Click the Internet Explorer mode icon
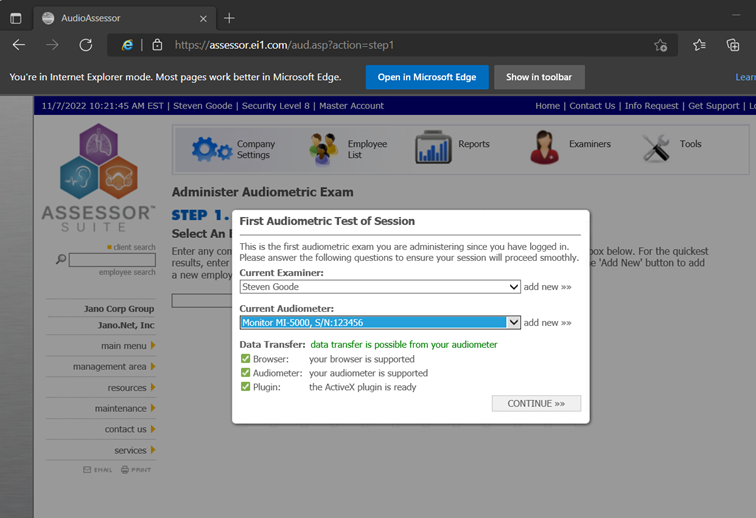This screenshot has width=756, height=518. click(127, 45)
